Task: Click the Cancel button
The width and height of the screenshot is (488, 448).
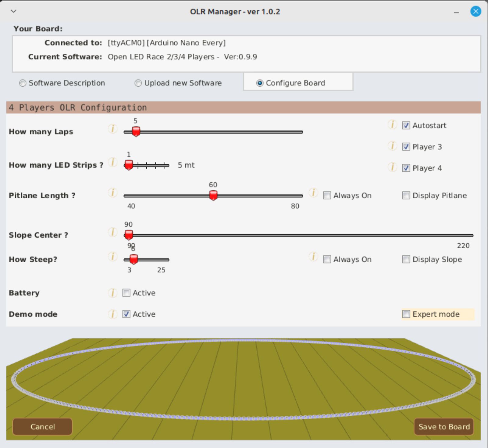Action: [42, 427]
